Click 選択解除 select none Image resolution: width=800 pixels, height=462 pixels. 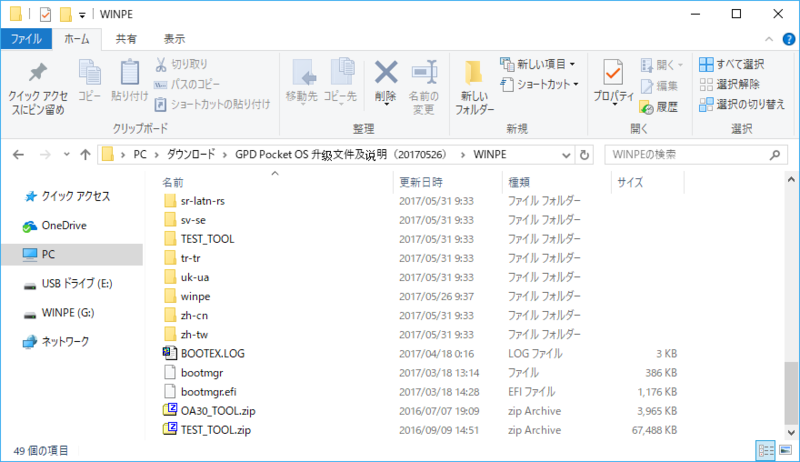pyautogui.click(x=729, y=84)
